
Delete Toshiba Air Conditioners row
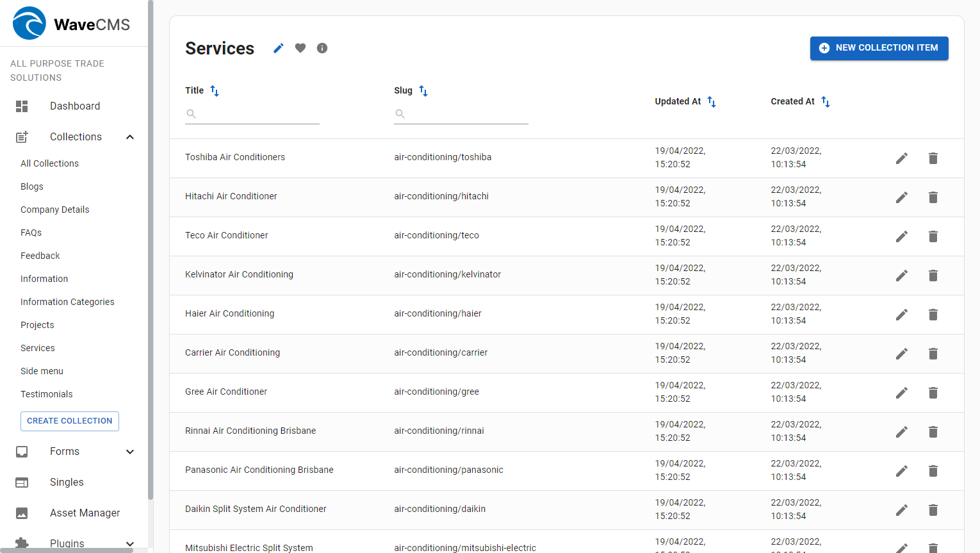coord(933,158)
